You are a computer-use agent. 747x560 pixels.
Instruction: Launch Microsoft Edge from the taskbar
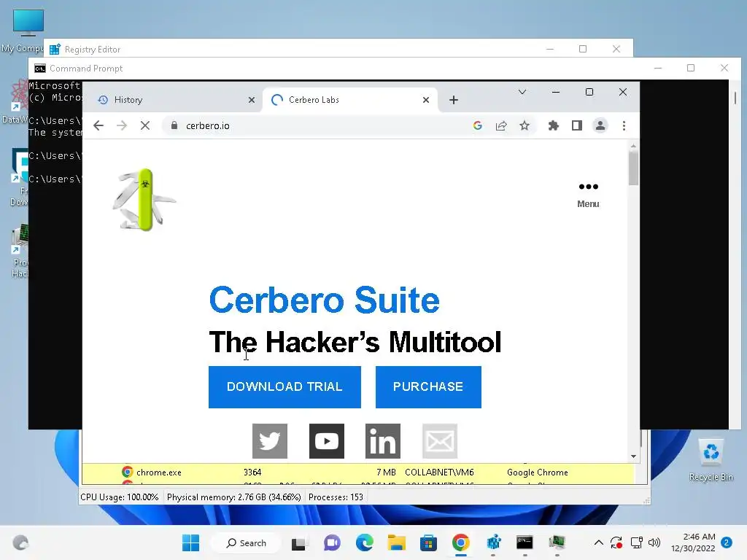tap(365, 542)
